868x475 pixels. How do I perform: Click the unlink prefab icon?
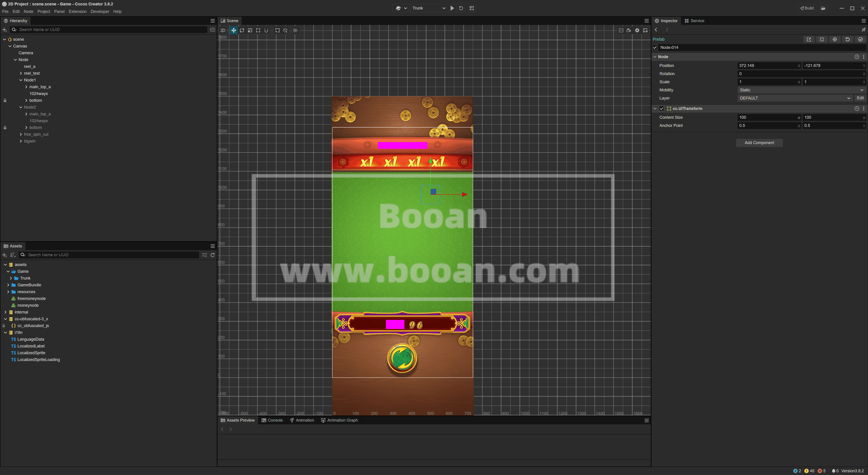coord(822,39)
